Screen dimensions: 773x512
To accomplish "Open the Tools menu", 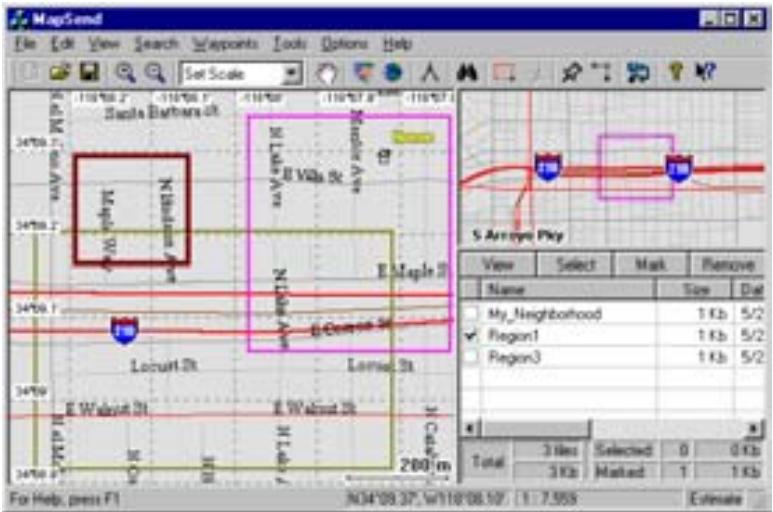I will tap(290, 44).
